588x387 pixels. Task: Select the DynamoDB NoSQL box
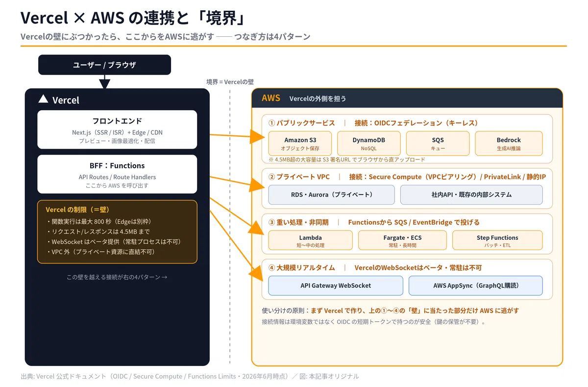pyautogui.click(x=368, y=143)
